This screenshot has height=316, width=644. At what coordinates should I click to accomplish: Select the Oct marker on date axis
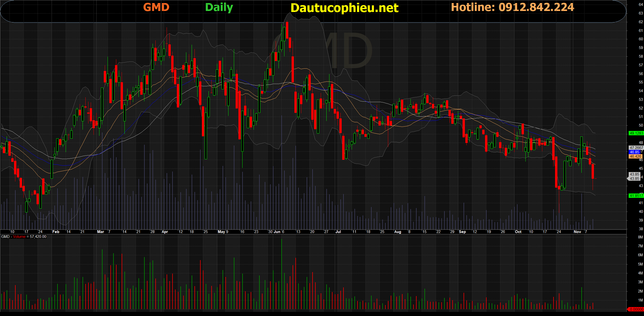pos(518,232)
